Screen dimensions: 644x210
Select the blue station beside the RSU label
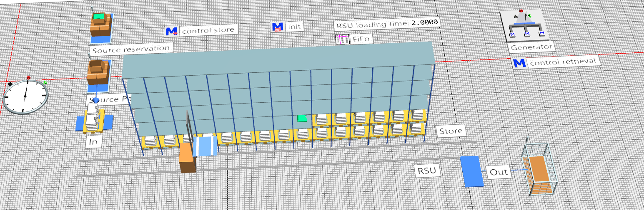[472, 171]
